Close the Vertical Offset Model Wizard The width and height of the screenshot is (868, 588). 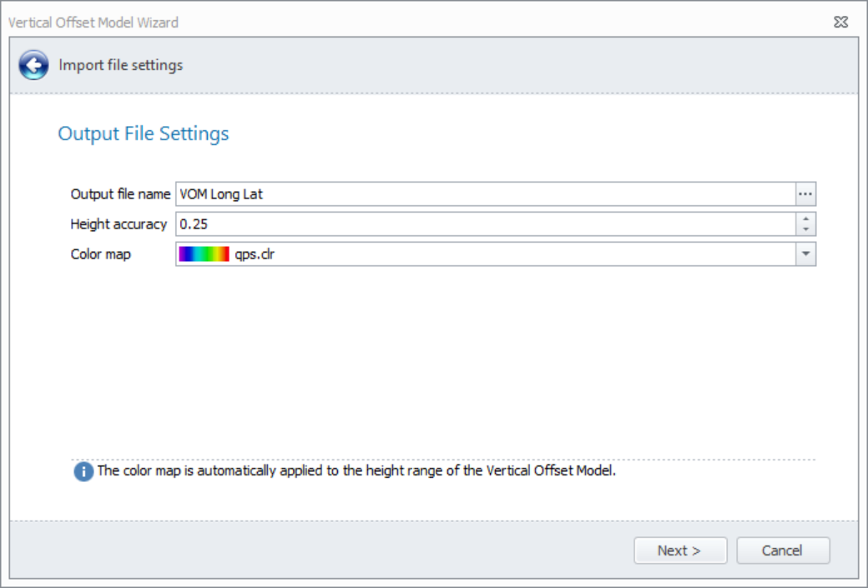[840, 23]
